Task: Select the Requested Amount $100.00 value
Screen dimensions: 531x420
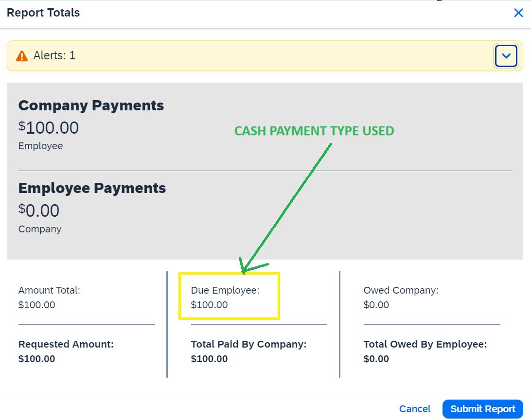Action: [36, 359]
